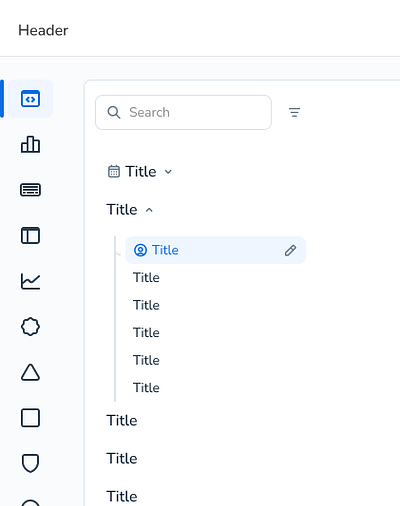Open the keyboard icon in sidebar
The width and height of the screenshot is (400, 506).
(30, 190)
